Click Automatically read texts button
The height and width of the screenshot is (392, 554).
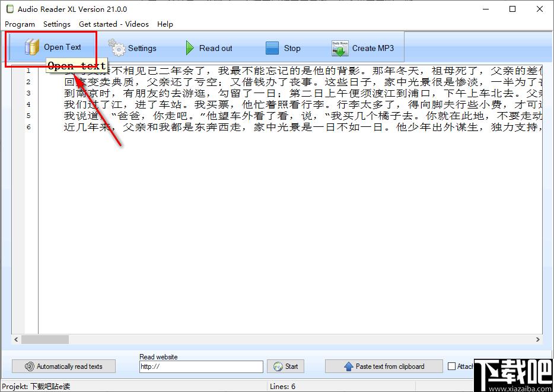click(63, 366)
